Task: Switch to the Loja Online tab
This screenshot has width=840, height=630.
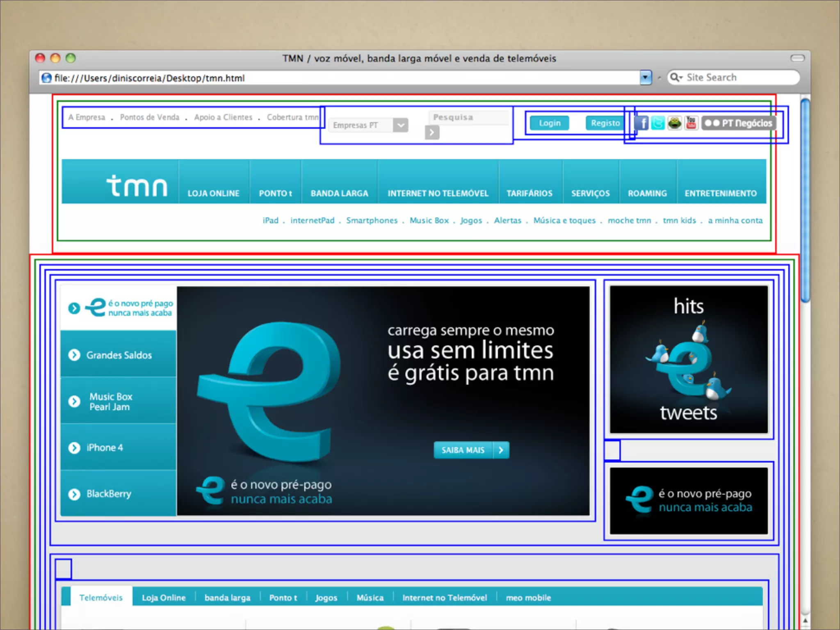Action: click(x=164, y=598)
